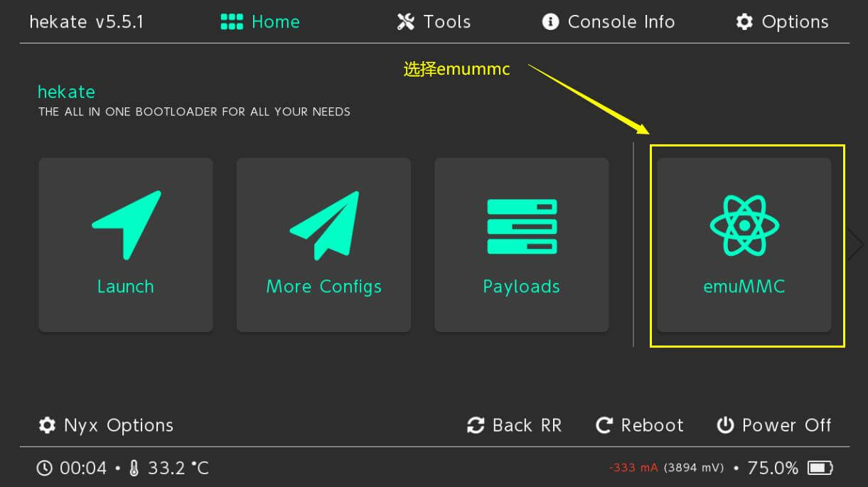The image size is (868, 487).
Task: Expand next page with right chevron arrow
Action: (855, 245)
